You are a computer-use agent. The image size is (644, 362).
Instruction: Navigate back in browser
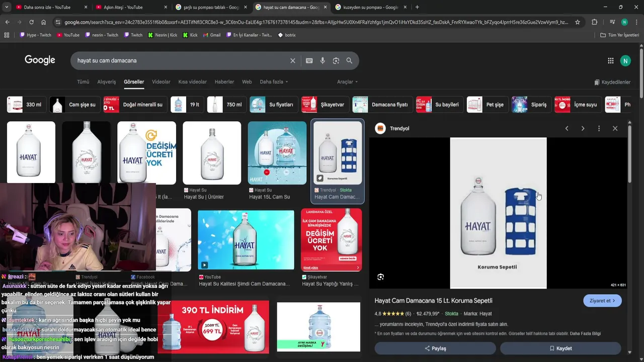(x=7, y=22)
